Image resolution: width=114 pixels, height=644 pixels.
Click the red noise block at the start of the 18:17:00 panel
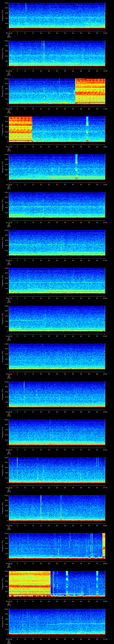[x=21, y=129]
